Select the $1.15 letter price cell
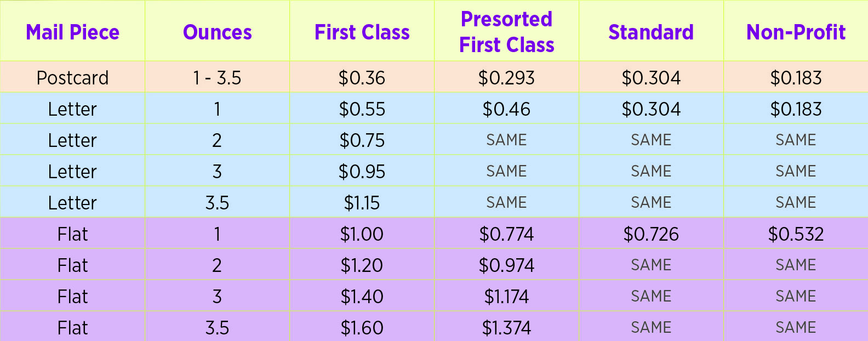Image resolution: width=868 pixels, height=341 pixels. tap(362, 203)
